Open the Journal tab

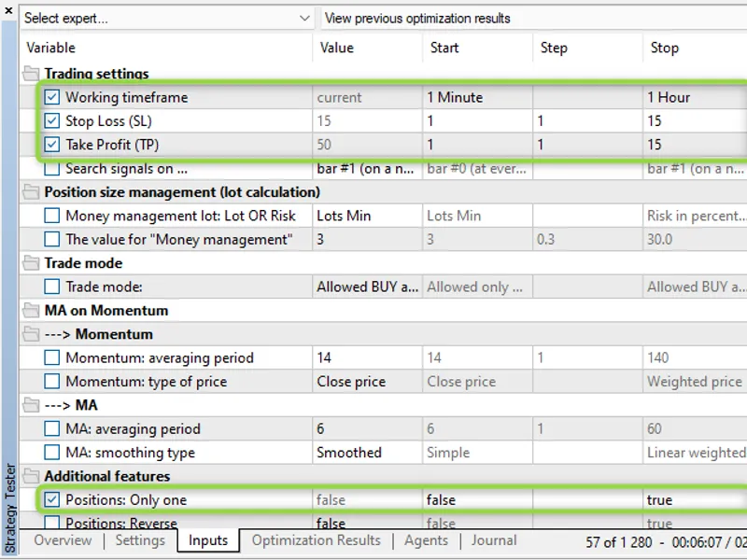point(494,540)
